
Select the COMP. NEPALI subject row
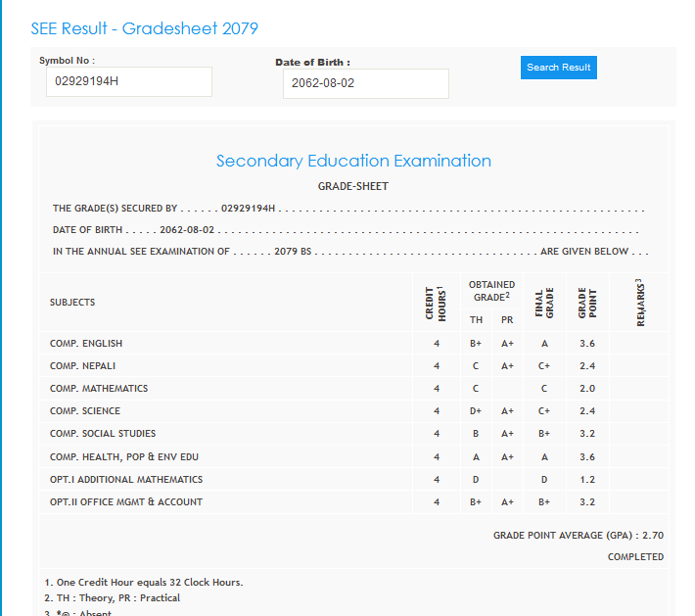click(x=82, y=366)
